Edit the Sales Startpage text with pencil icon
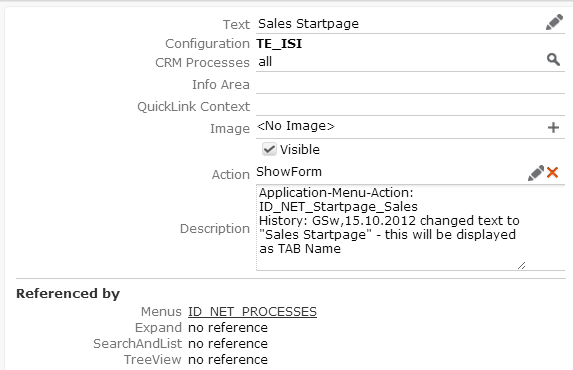 [x=554, y=22]
